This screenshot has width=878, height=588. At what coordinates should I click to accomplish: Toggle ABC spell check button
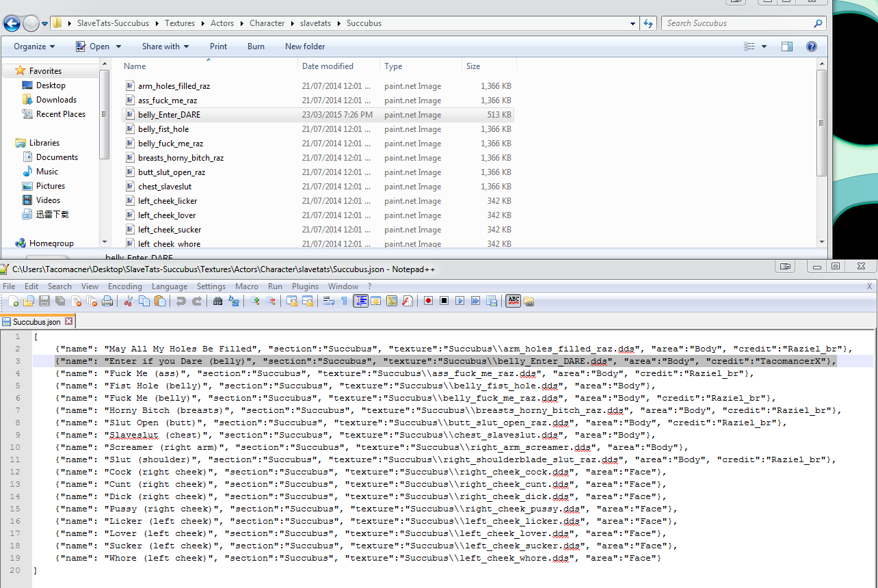[x=513, y=301]
